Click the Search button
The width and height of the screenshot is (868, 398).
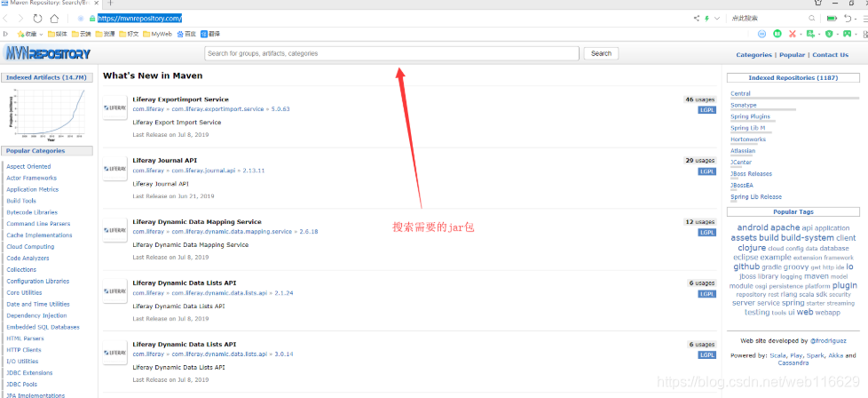[601, 54]
